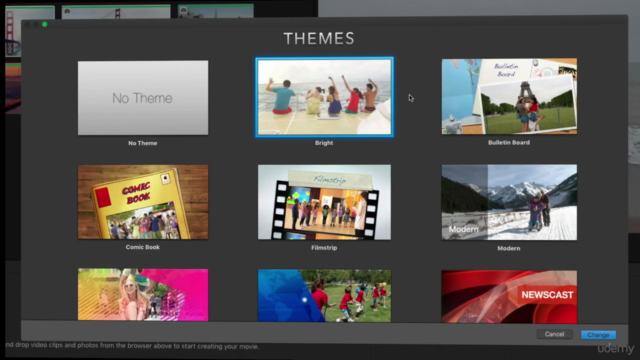Pick the Bulletin Board theme thumbnail
Viewport: 640px width, 360px height.
point(509,96)
